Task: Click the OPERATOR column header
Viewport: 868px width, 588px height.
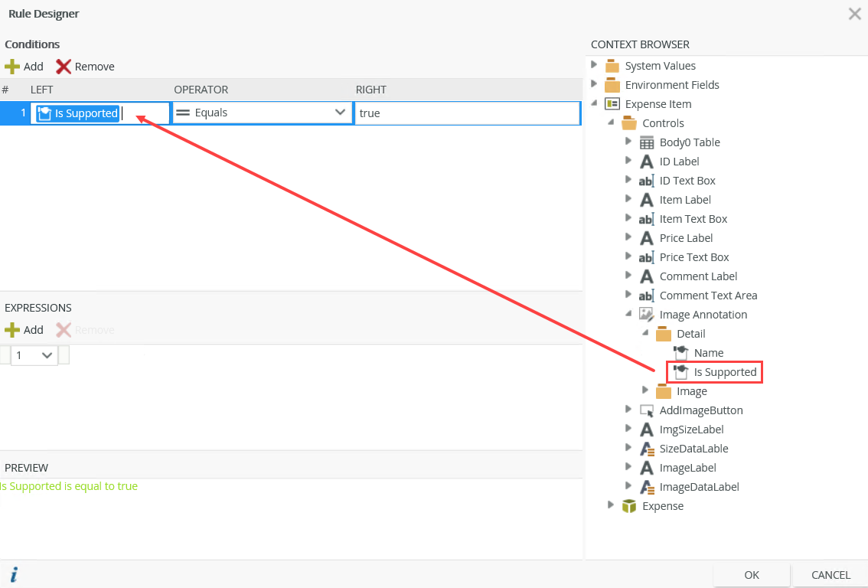Action: tap(201, 90)
